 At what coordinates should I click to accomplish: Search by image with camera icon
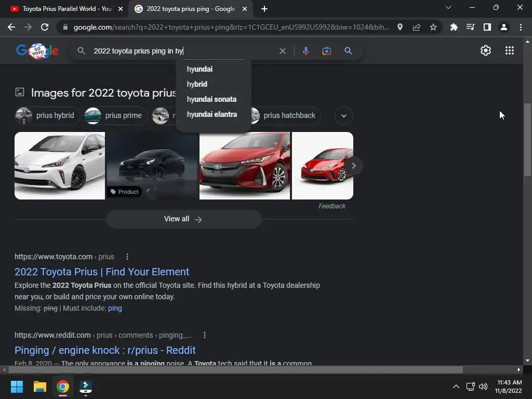click(326, 51)
